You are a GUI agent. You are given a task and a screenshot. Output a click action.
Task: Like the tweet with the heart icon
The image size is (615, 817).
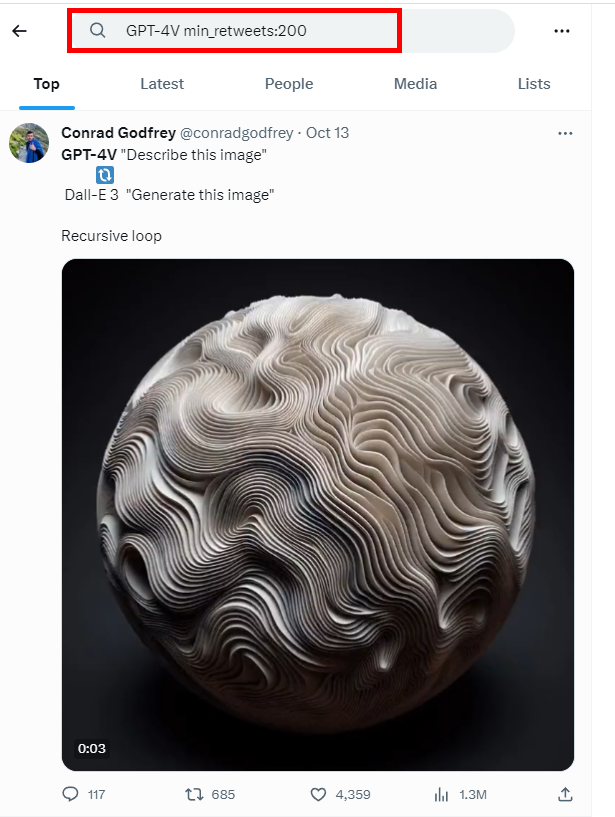(x=318, y=794)
